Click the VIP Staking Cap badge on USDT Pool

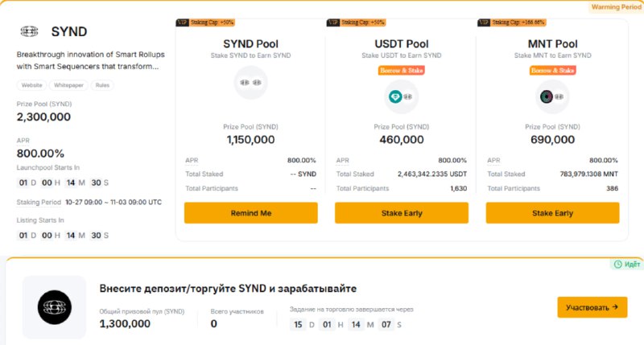tap(356, 23)
